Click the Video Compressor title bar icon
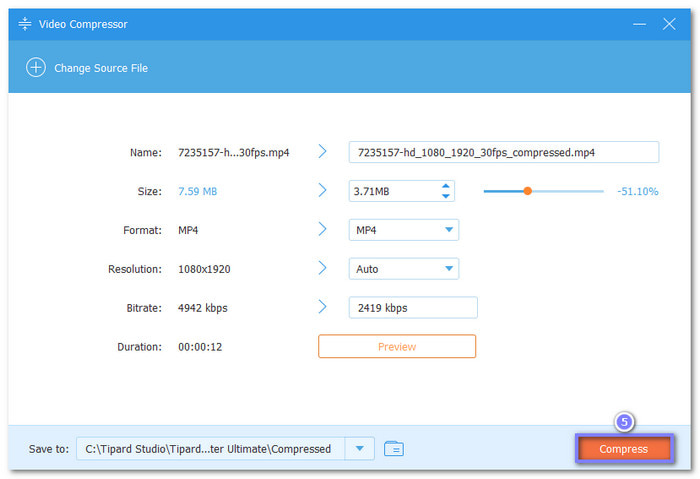The height and width of the screenshot is (479, 700). [25, 24]
